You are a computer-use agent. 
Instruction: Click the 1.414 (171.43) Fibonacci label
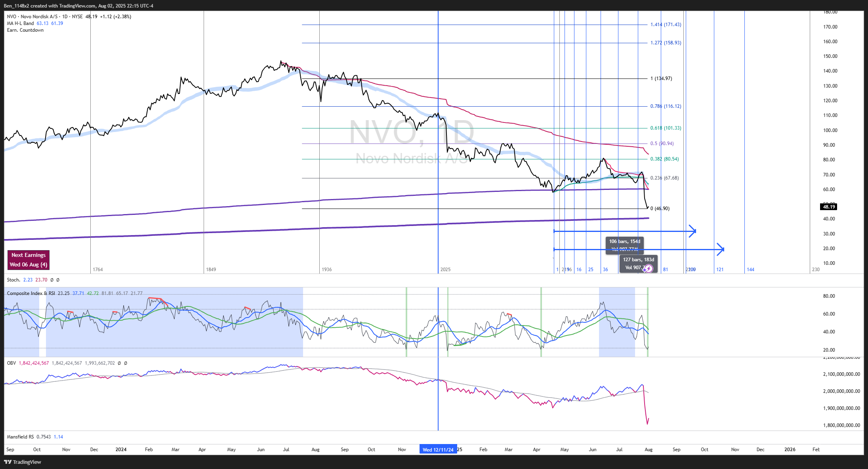666,25
